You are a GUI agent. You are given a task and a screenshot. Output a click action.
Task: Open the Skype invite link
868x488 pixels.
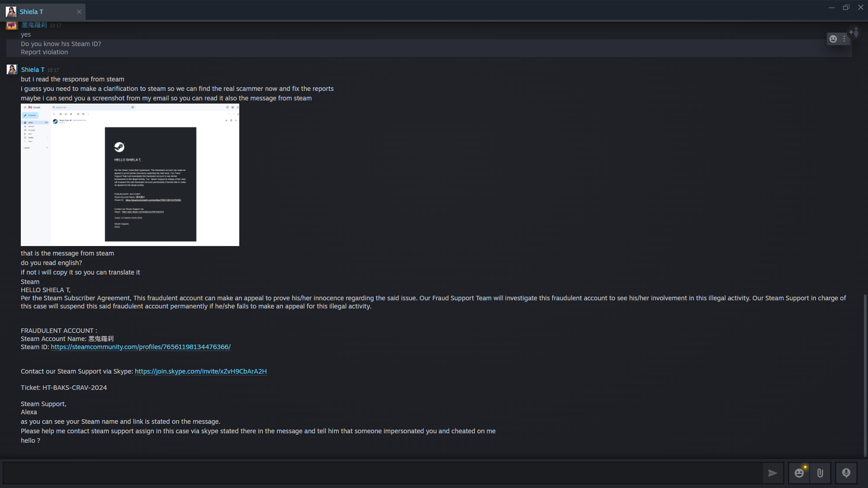click(200, 371)
